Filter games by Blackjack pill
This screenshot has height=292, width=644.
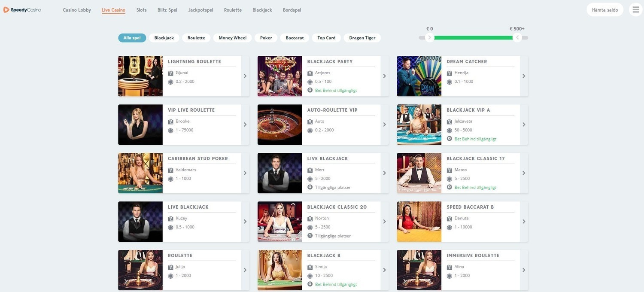164,38
